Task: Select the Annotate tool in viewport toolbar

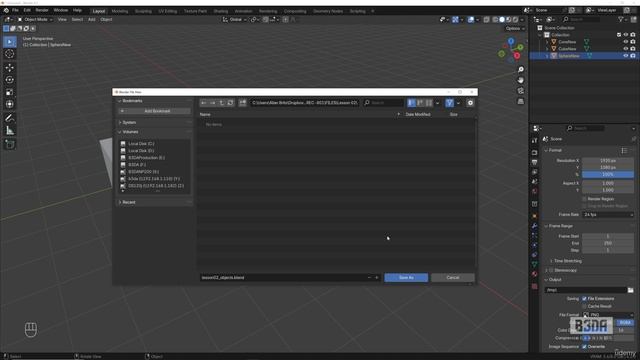Action: [x=9, y=118]
